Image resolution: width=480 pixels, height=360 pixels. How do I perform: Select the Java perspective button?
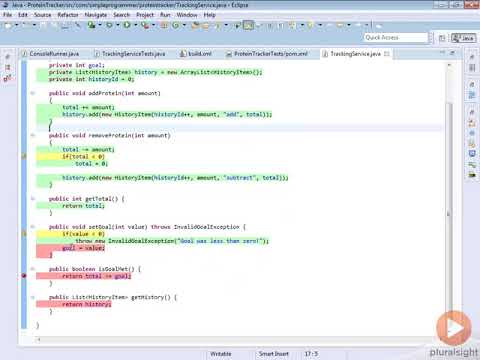tap(463, 38)
